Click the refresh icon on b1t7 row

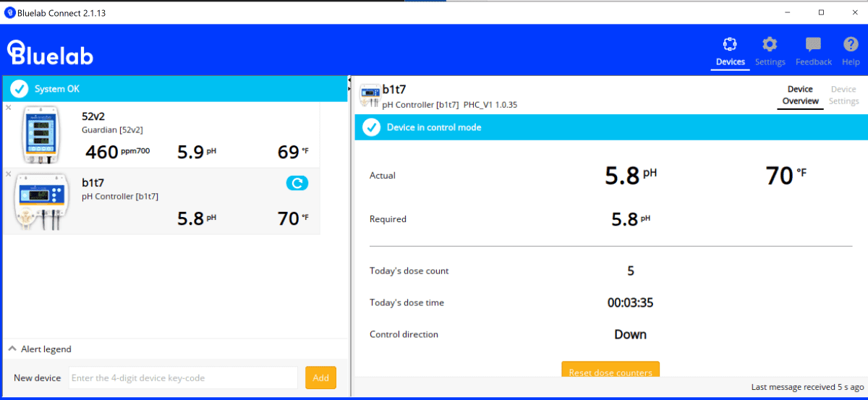297,184
